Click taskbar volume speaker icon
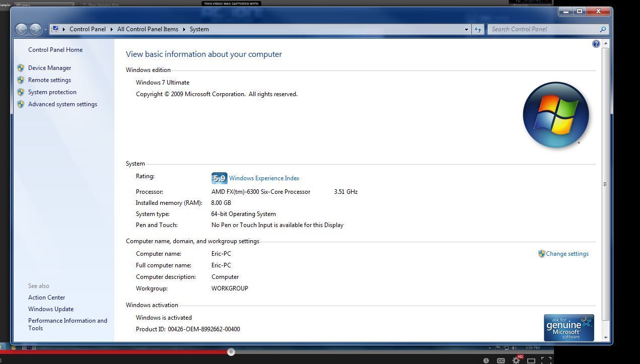Screen dimensions: 640x364 point(514,347)
